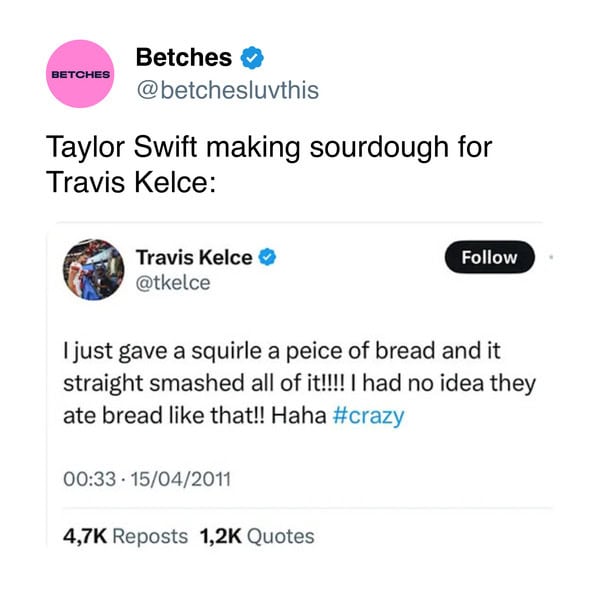Open the 00:33 · 15/04/2011 timestamp
Screen dimensions: 599x599
click(x=147, y=479)
